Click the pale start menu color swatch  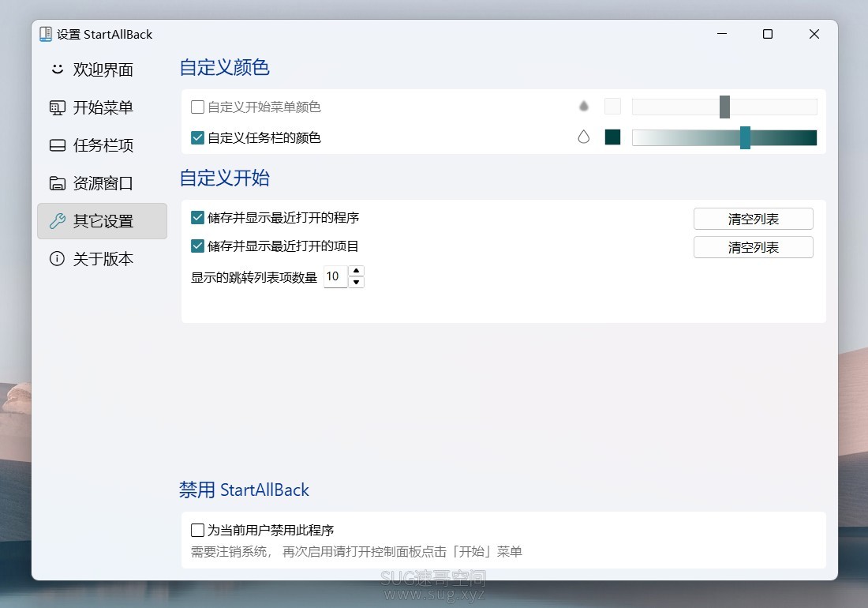pos(612,107)
